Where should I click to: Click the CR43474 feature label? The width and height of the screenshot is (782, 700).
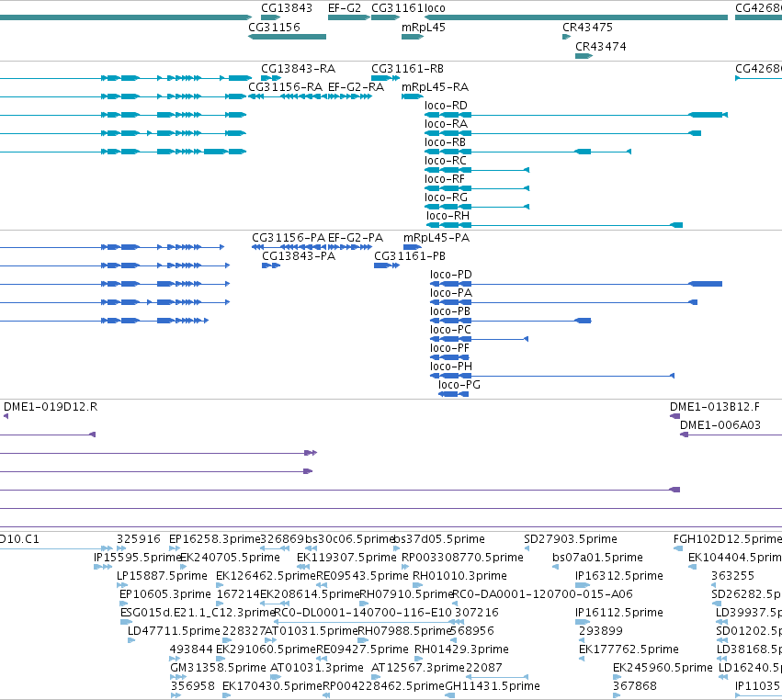(x=601, y=46)
